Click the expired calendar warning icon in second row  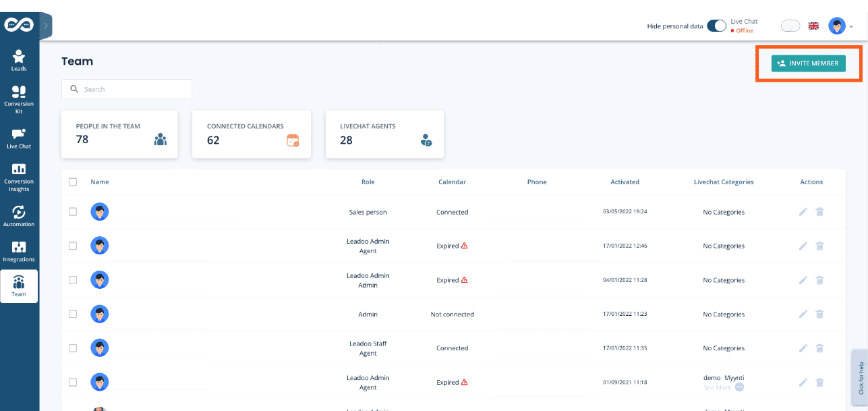[464, 246]
